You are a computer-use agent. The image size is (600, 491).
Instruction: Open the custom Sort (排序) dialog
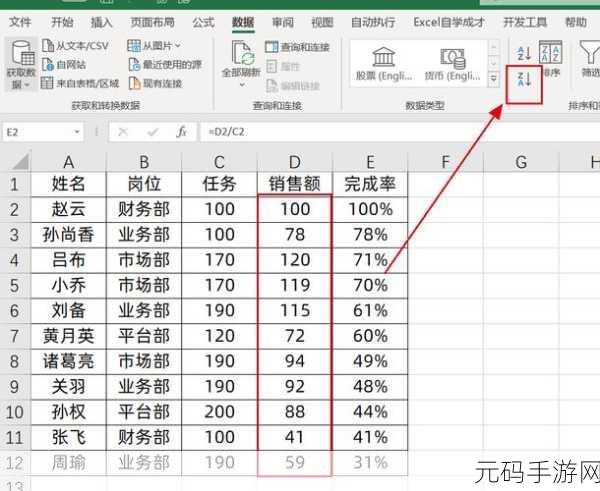(x=551, y=58)
